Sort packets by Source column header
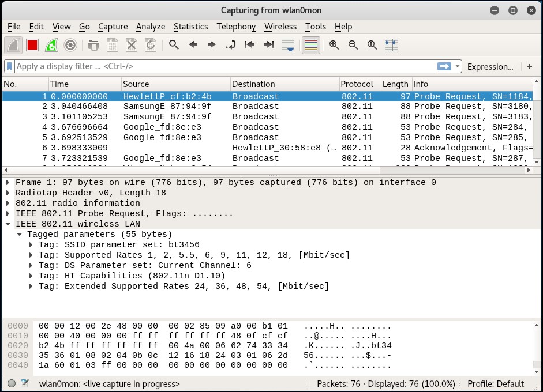This screenshot has height=392, width=543. click(176, 84)
